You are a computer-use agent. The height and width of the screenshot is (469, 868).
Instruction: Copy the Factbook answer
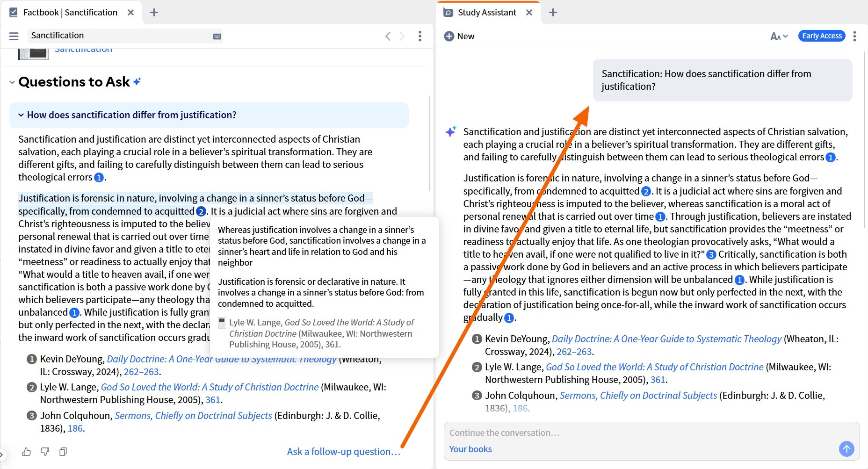63,452
